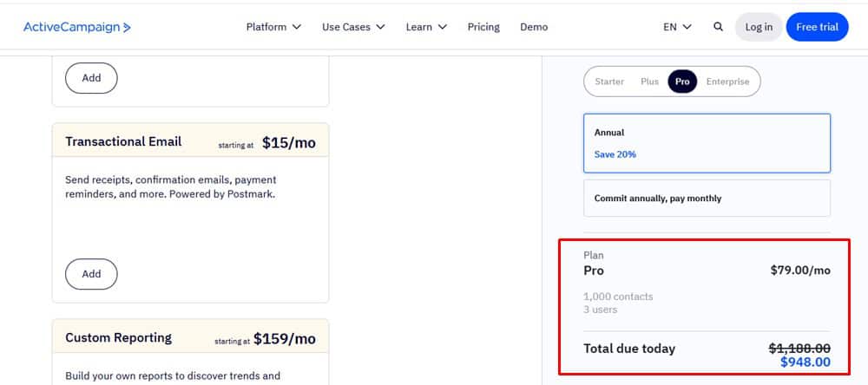Click Add button above Transactional Email card
Screen dimensions: 868x385
[x=91, y=78]
